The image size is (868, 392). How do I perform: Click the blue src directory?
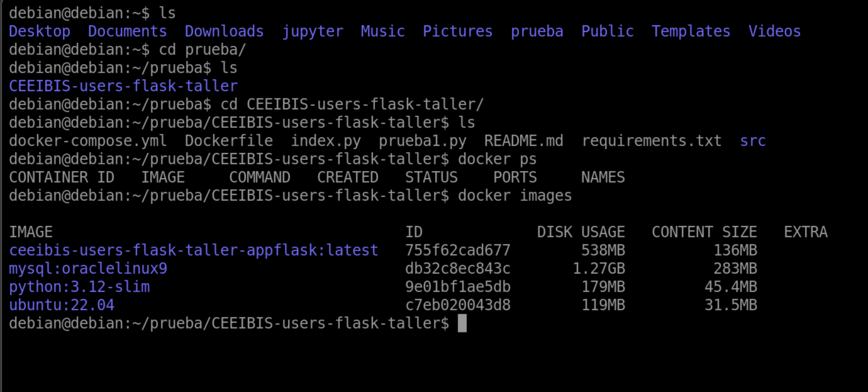[x=753, y=141]
